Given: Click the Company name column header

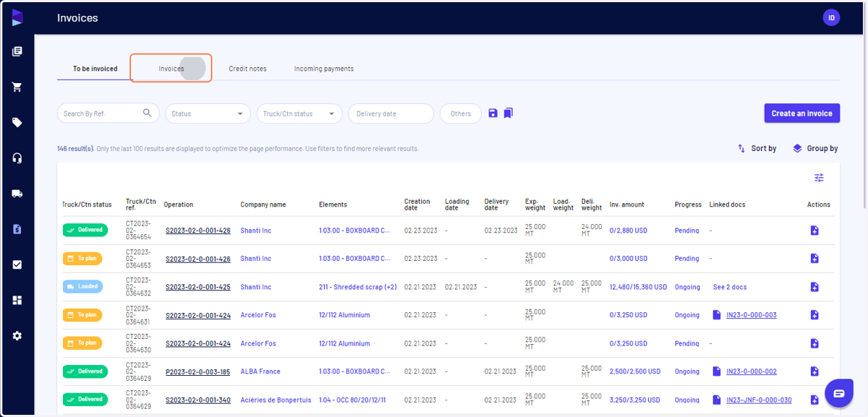Looking at the screenshot, I should point(263,205).
